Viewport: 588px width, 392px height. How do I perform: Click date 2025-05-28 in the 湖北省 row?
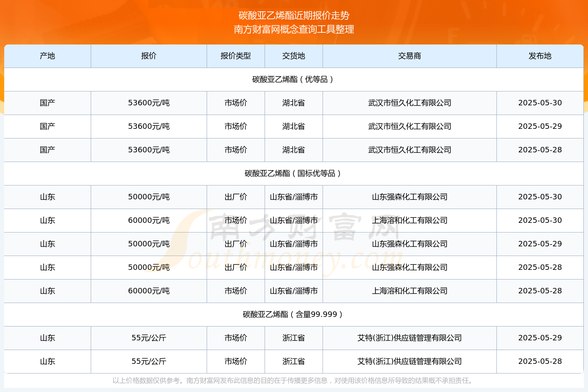pos(540,150)
